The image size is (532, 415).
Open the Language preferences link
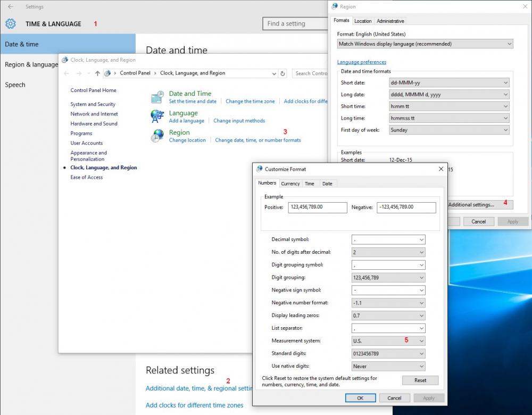tap(361, 62)
